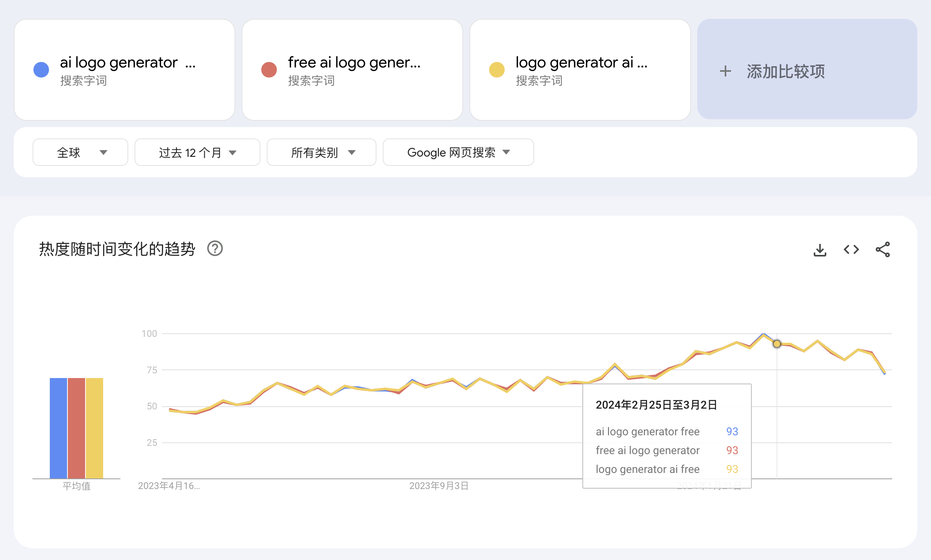This screenshot has height=560, width=931.
Task: Download the trend chart data as CSV
Action: [x=820, y=250]
